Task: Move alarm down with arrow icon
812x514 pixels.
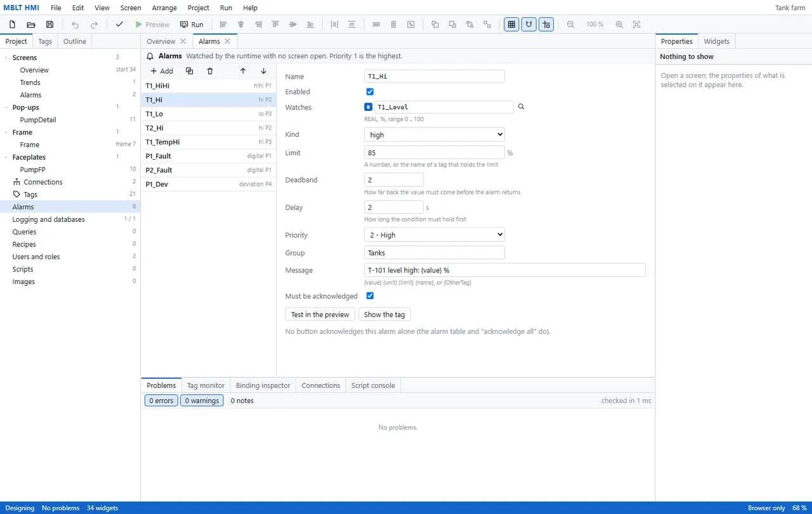Action: [x=263, y=71]
